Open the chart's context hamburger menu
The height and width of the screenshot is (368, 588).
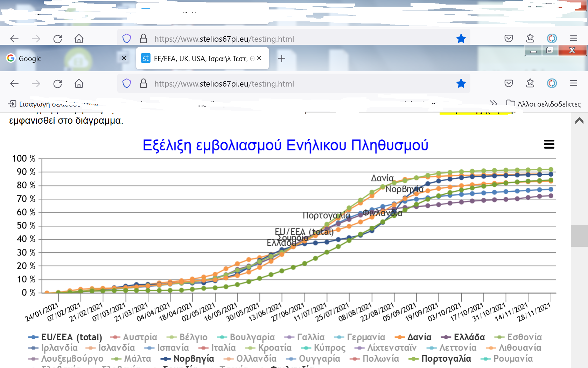(549, 144)
